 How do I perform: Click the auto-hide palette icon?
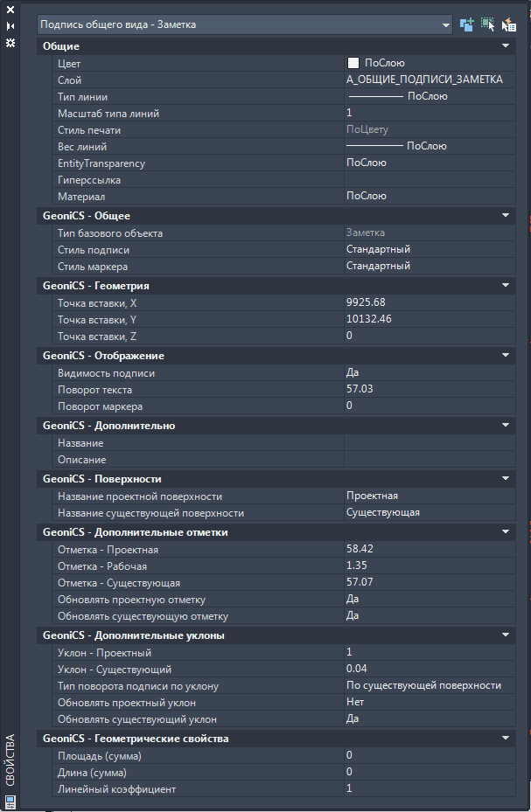click(x=10, y=26)
